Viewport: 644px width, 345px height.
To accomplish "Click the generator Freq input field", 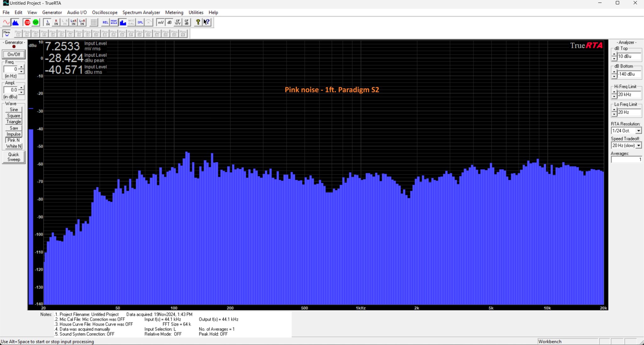I will (x=11, y=69).
